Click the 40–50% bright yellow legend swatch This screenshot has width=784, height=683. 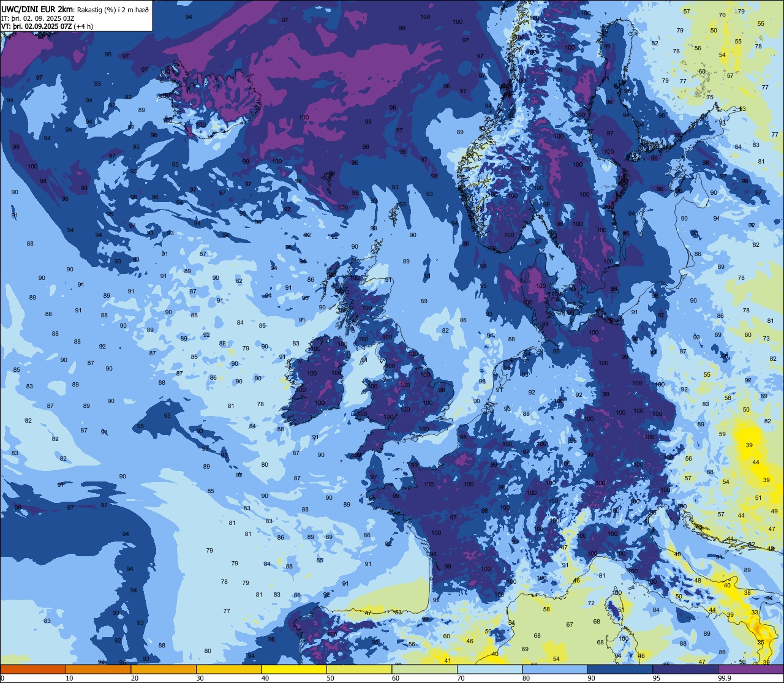294,669
